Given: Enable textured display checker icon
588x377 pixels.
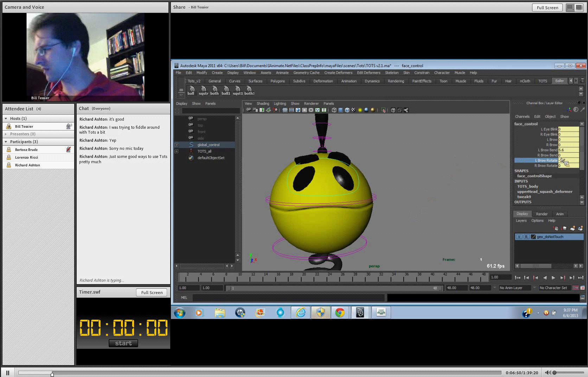Looking at the screenshot, I should [x=353, y=110].
